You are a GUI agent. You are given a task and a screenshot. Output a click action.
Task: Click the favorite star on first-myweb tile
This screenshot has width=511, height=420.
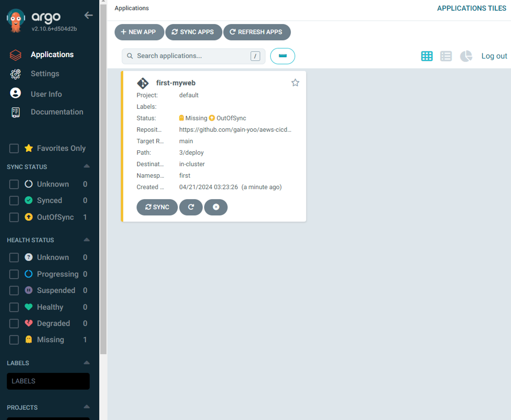coord(295,83)
